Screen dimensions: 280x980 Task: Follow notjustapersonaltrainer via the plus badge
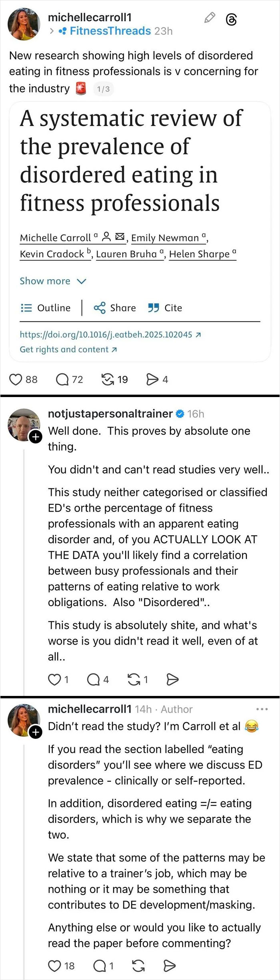(x=35, y=438)
